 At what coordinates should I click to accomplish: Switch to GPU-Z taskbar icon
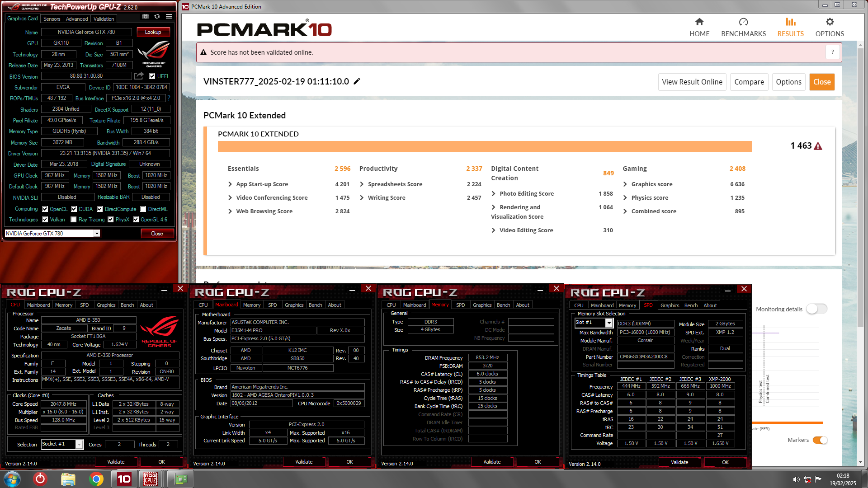coord(180,479)
